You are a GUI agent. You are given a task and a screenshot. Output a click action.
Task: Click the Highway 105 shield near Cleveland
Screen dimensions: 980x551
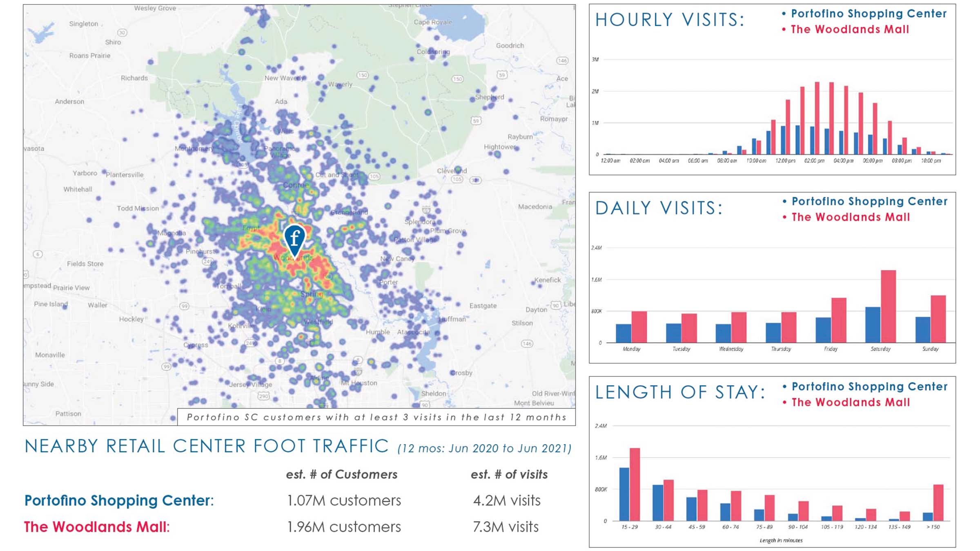[457, 179]
